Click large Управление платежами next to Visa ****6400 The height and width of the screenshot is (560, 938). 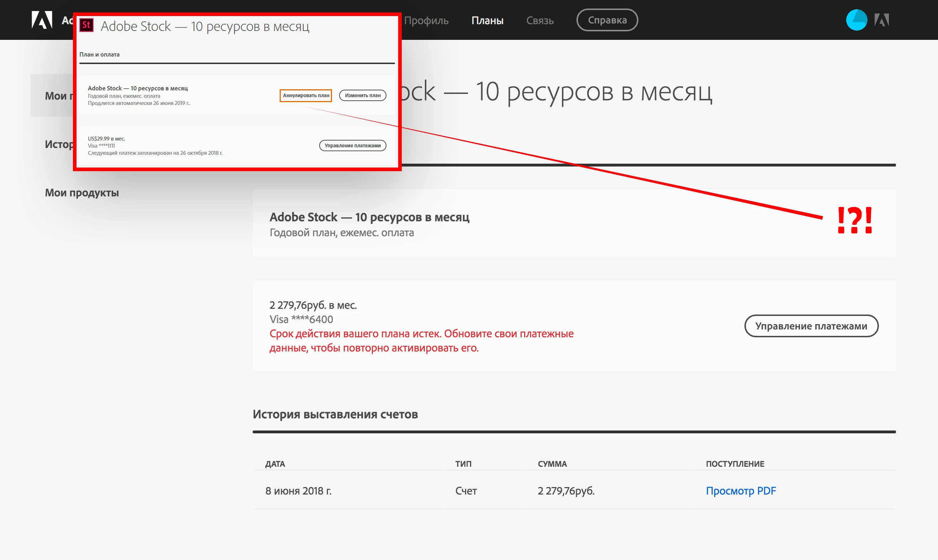point(811,326)
